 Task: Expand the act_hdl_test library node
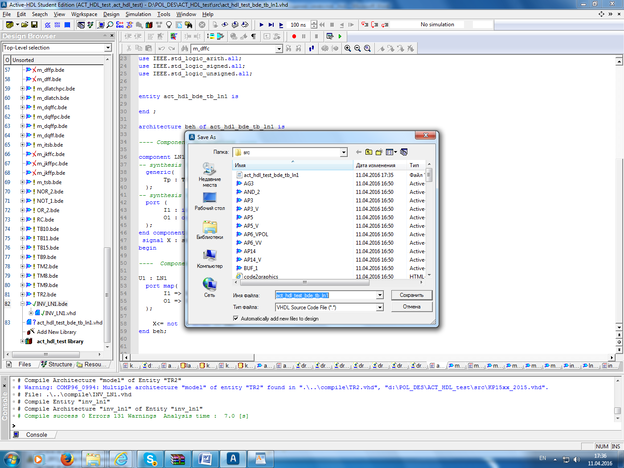(23, 342)
